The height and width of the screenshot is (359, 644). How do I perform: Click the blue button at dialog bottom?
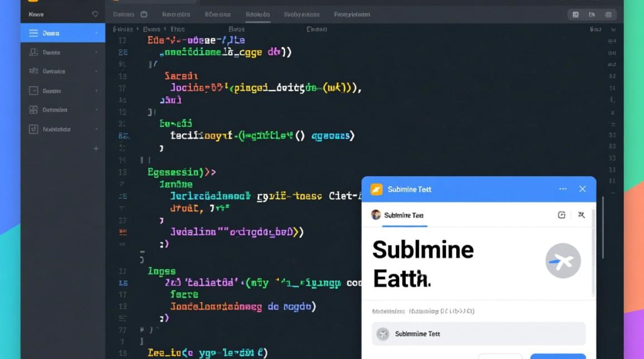558,356
